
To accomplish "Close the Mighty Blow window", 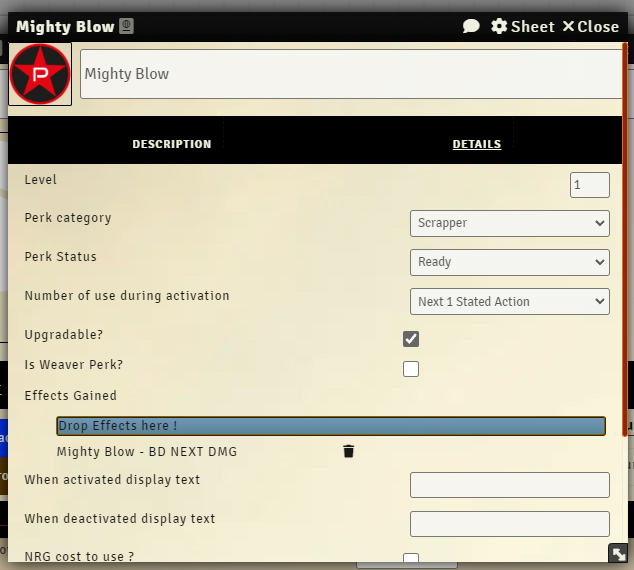I will [x=590, y=27].
